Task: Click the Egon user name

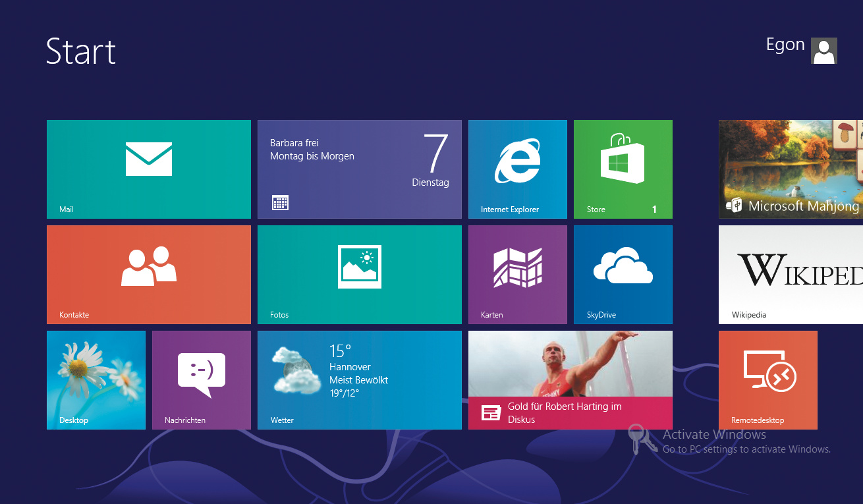Action: point(785,45)
